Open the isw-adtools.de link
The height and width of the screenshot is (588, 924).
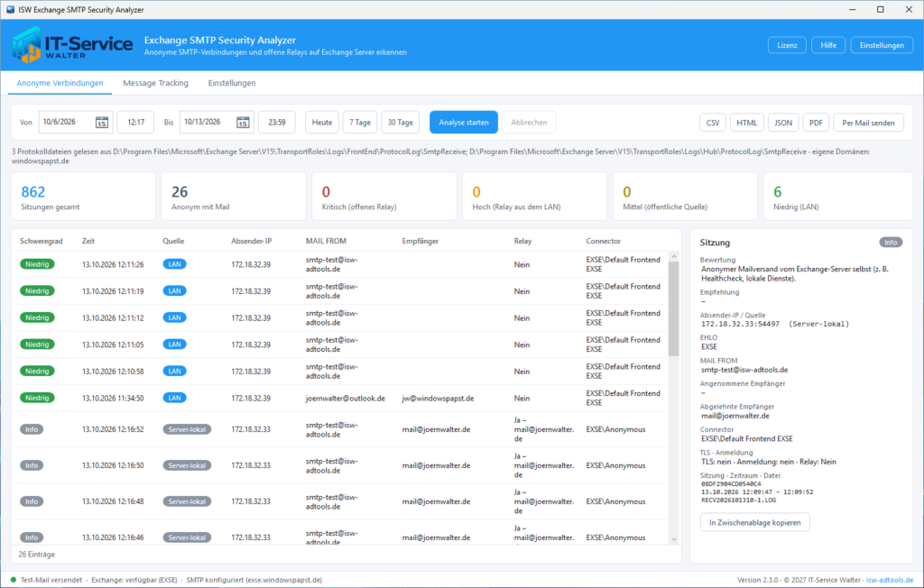[890, 580]
